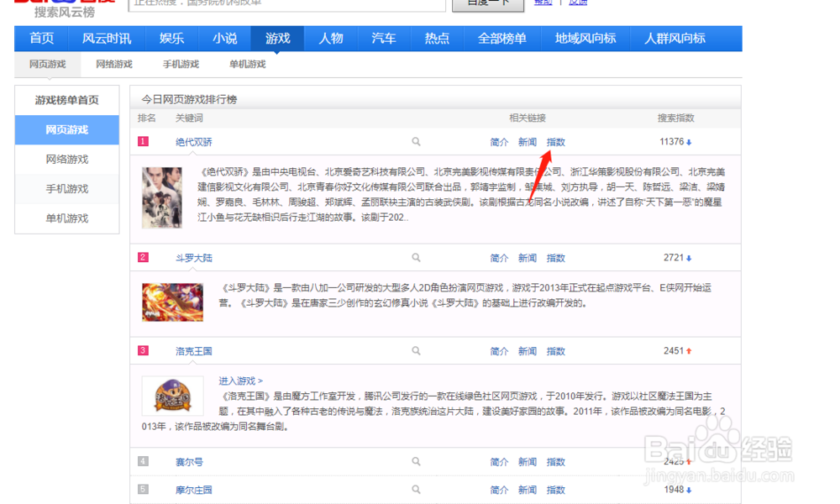The image size is (840, 504).
Task: Click the magnifier icon beside 摩尔庄园
Action: pyautogui.click(x=416, y=490)
